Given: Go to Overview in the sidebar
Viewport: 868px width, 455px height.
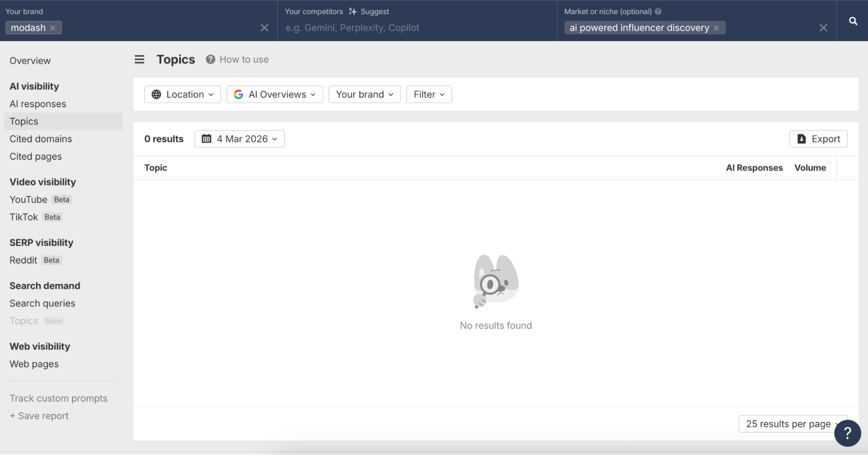Looking at the screenshot, I should pos(30,61).
